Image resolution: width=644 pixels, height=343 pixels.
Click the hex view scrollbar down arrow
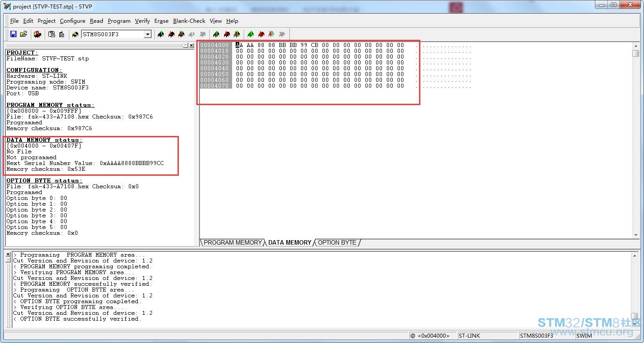pyautogui.click(x=636, y=235)
